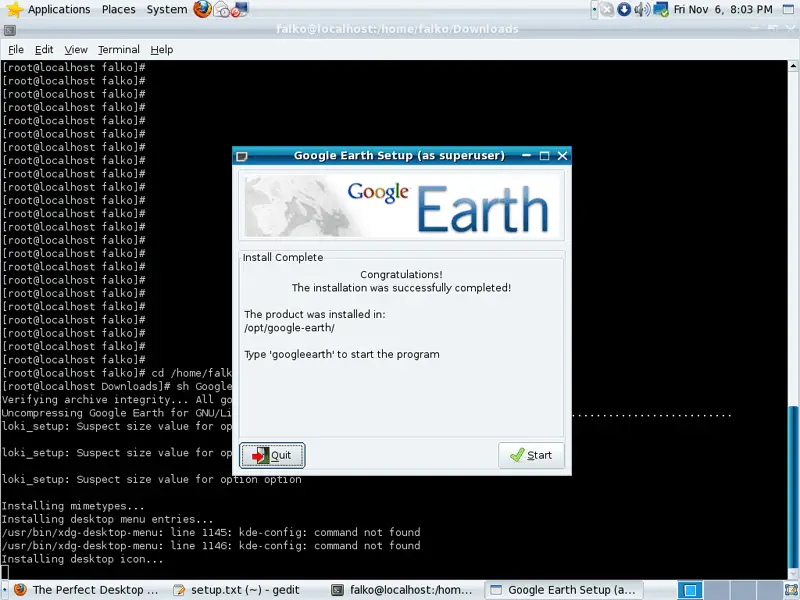Viewport: 800px width, 600px height.
Task: Minimize the Google Earth Setup dialog
Action: click(527, 156)
